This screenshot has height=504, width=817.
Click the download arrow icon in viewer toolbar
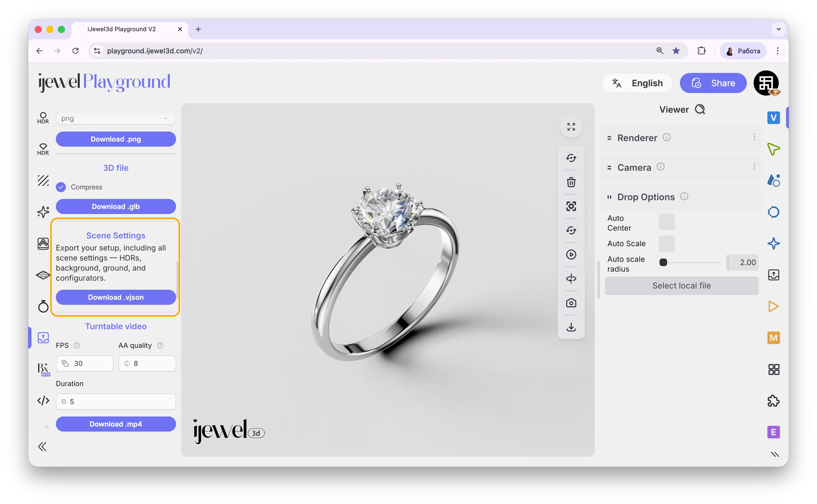point(571,327)
